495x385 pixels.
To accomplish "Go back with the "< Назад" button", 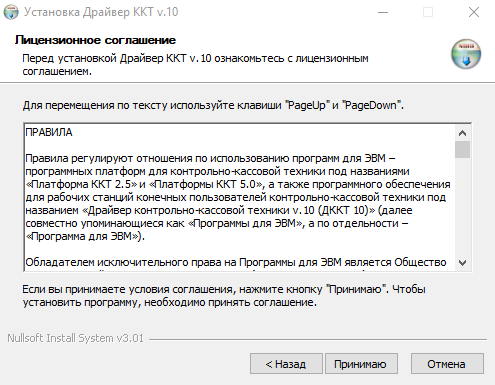I will point(286,364).
